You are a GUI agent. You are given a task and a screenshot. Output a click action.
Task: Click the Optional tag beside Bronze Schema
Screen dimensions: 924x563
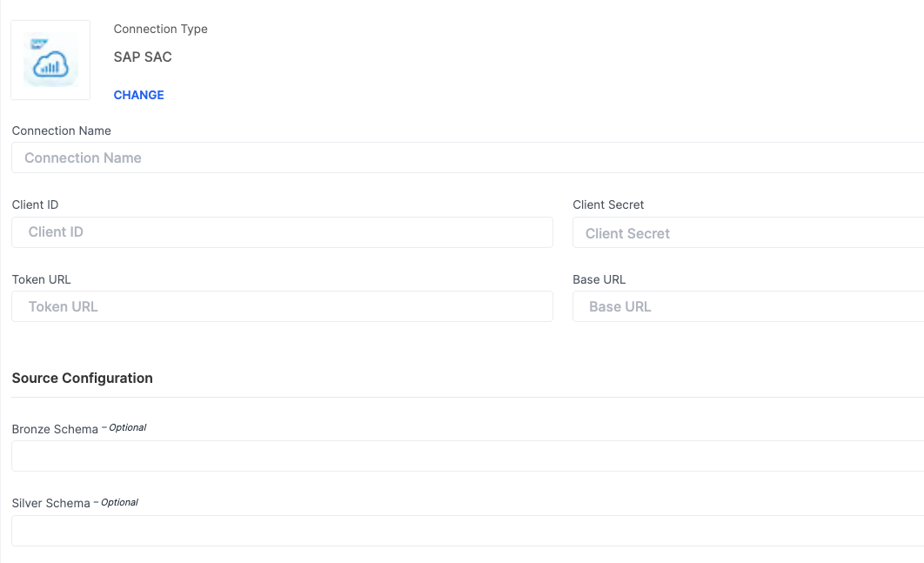click(127, 427)
